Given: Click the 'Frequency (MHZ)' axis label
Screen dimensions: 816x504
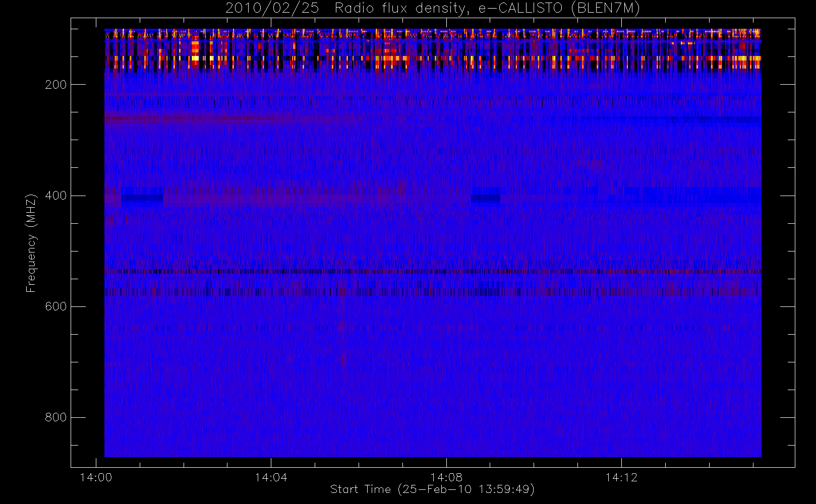Looking at the screenshot, I should click(x=31, y=243).
